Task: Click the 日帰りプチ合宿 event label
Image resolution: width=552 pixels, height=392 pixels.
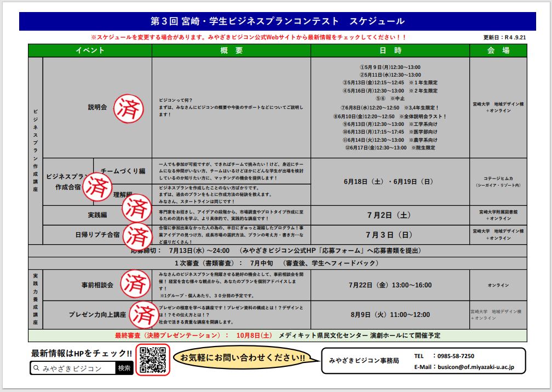Action: (x=97, y=235)
